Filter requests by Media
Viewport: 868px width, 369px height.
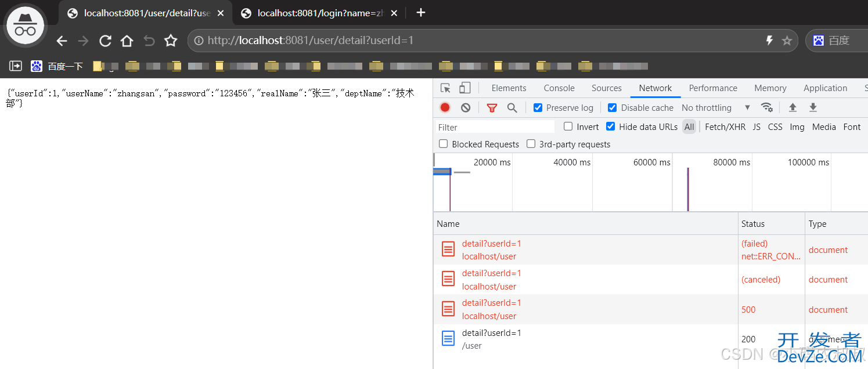click(824, 126)
